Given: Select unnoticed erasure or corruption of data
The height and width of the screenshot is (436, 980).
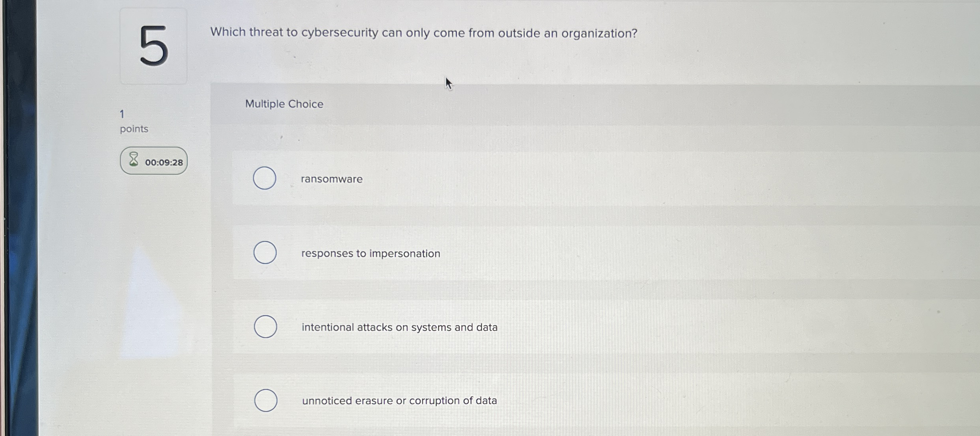Looking at the screenshot, I should click(266, 400).
